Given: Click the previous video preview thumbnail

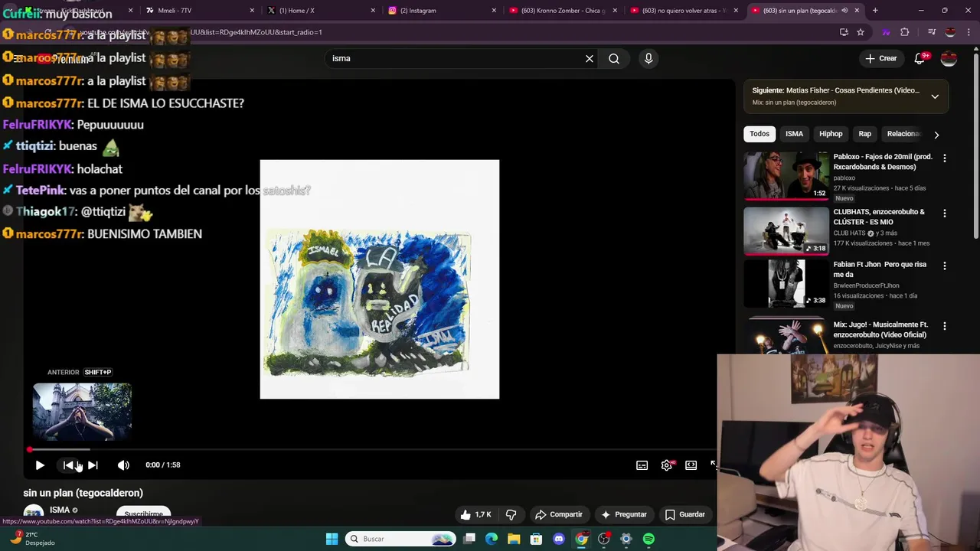Looking at the screenshot, I should [82, 412].
